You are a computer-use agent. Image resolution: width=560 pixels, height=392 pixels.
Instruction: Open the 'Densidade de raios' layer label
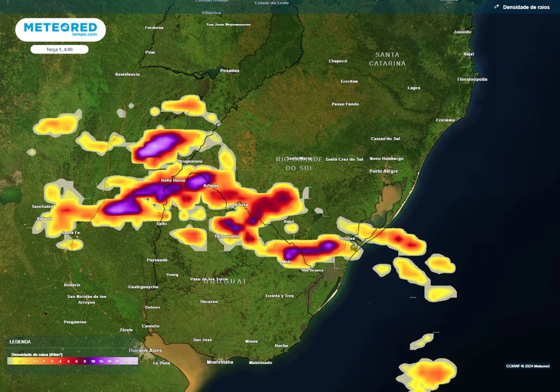(526, 7)
